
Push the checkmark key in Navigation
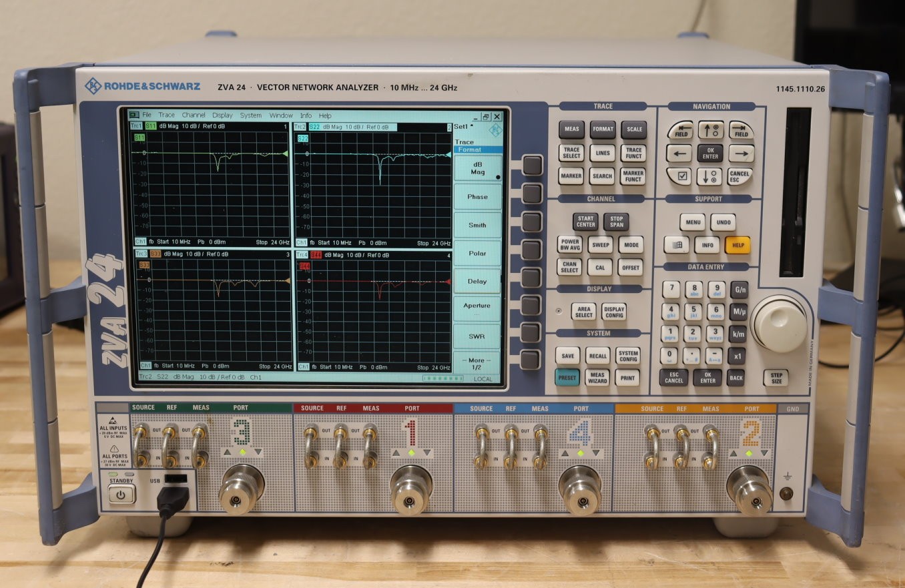(x=679, y=176)
